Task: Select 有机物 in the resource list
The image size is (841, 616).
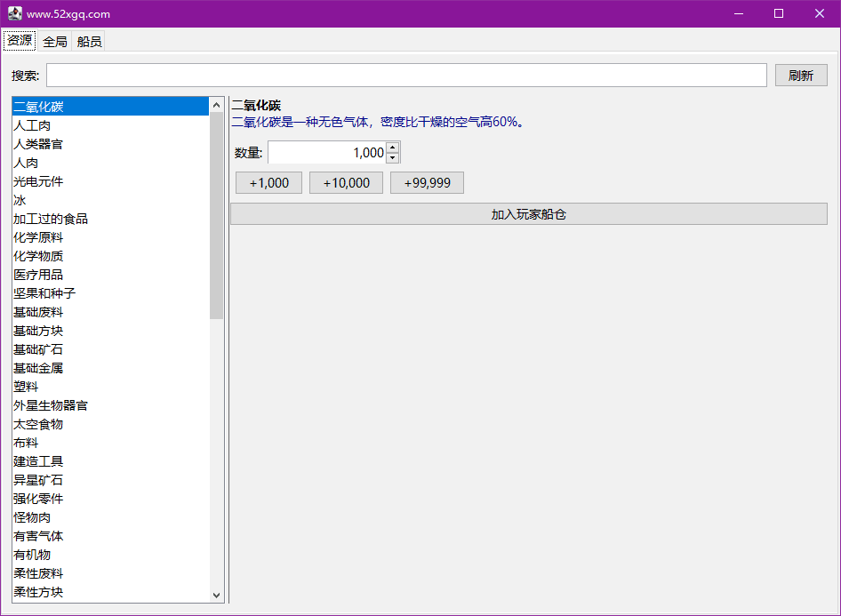Action: [110, 555]
